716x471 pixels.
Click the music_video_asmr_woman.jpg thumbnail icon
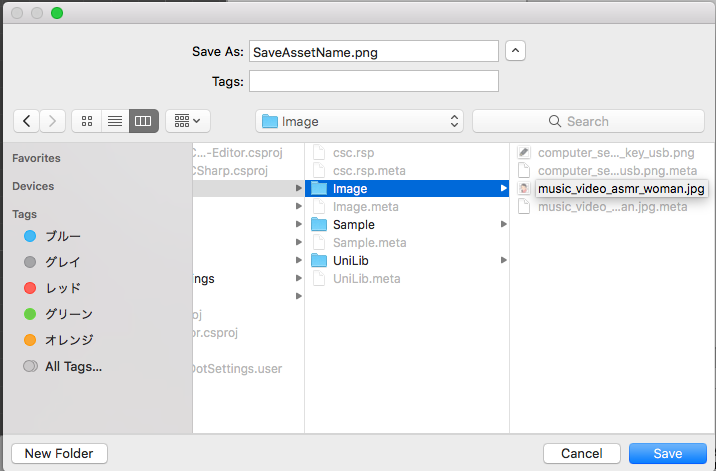click(x=524, y=188)
